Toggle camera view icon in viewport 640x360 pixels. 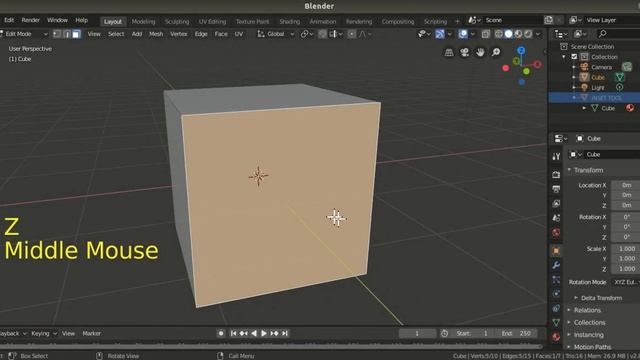pos(464,53)
